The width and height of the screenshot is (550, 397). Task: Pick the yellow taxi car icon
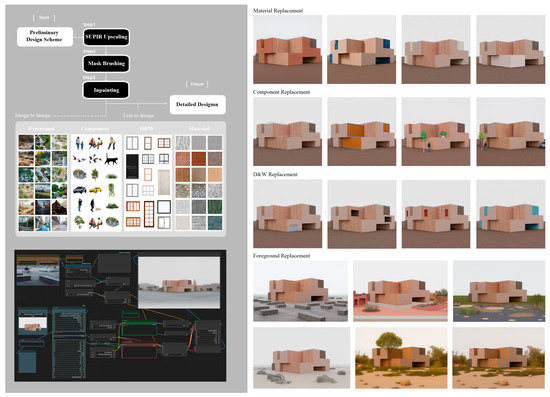pyautogui.click(x=95, y=190)
